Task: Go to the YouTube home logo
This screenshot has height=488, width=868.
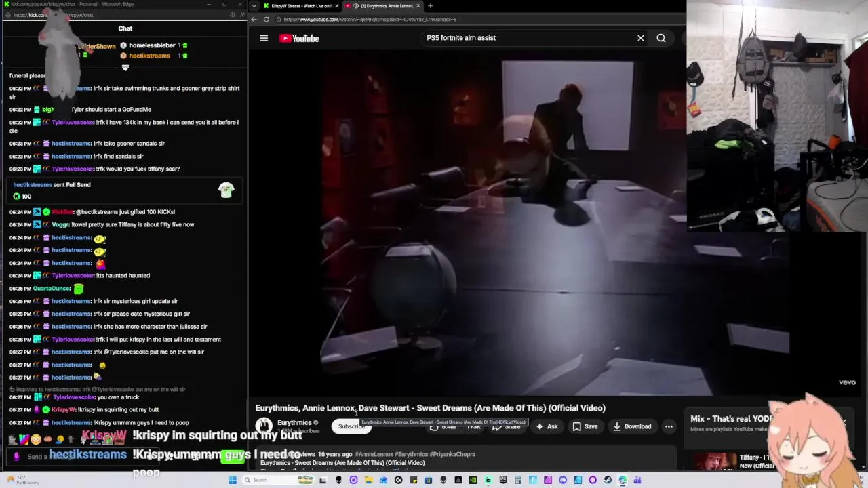Action: (x=299, y=38)
